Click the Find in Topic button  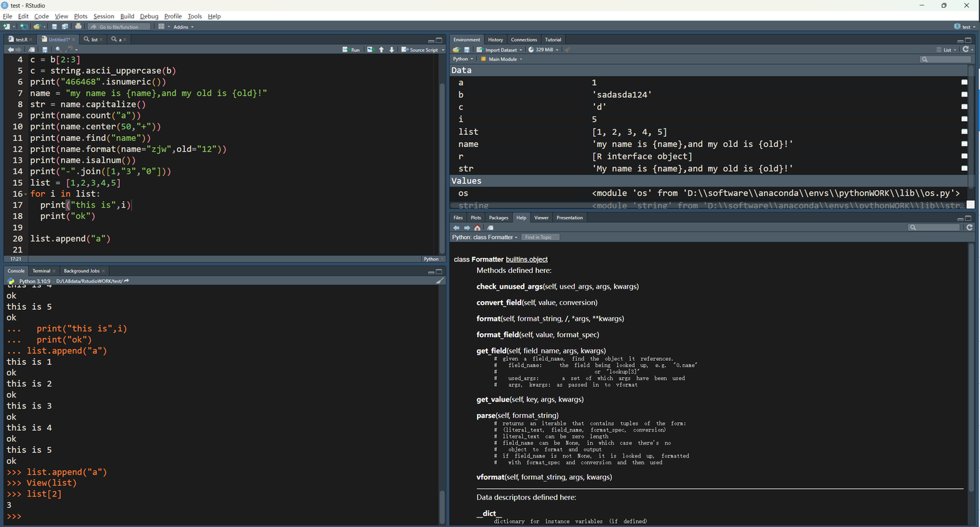tap(540, 237)
